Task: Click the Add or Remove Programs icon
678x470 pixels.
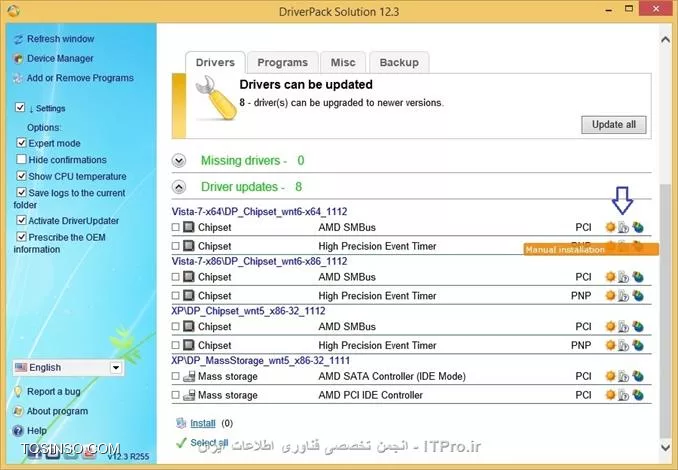Action: (18, 78)
